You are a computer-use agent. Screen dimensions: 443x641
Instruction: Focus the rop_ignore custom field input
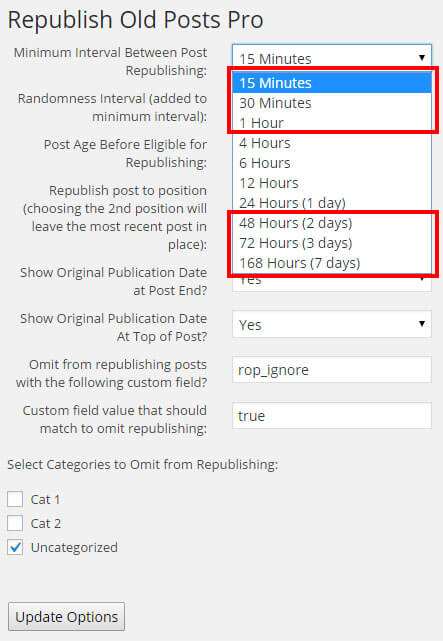click(332, 370)
